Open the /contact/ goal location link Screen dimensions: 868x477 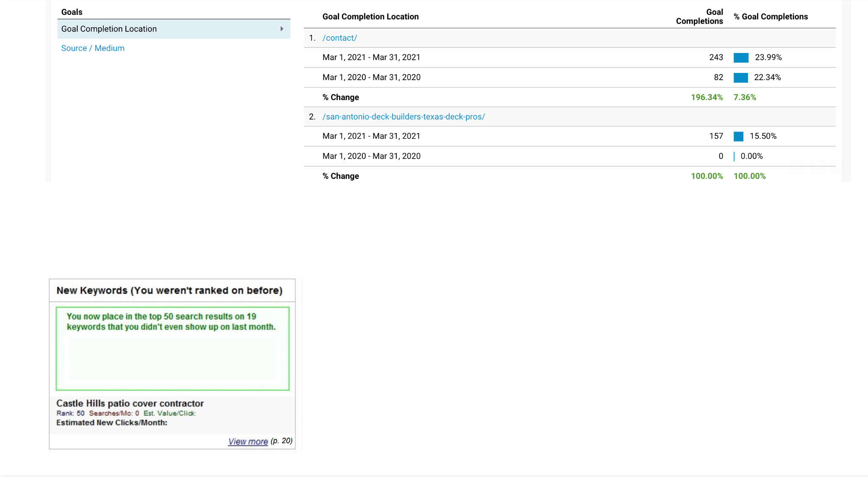click(339, 38)
